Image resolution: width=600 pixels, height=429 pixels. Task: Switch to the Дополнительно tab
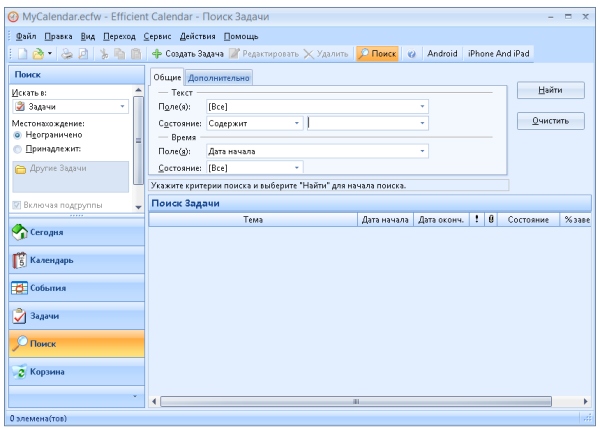[x=218, y=77]
